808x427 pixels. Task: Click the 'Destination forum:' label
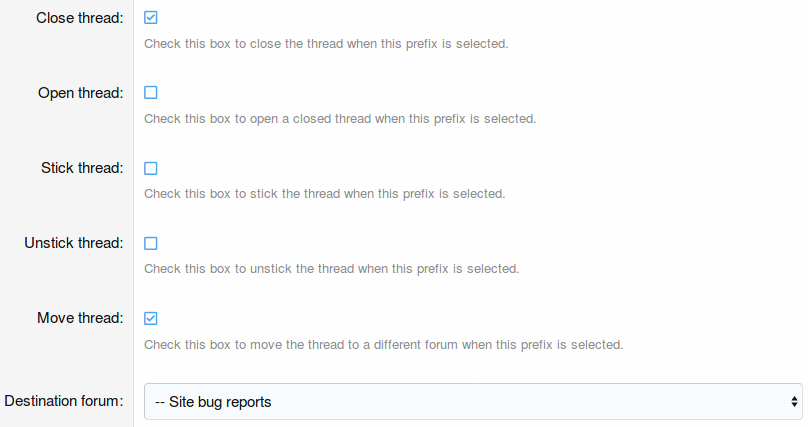(64, 401)
